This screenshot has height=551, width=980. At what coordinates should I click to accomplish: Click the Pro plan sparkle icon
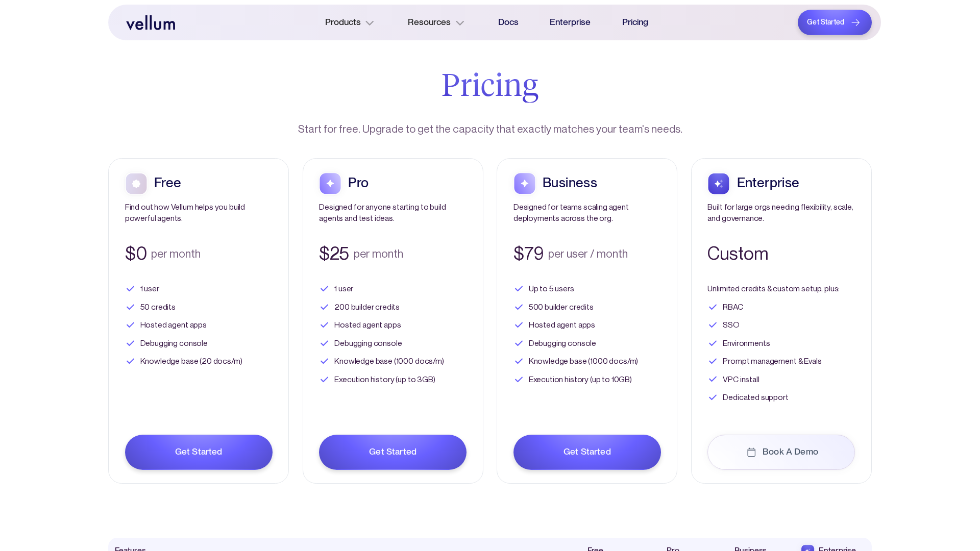pos(330,184)
